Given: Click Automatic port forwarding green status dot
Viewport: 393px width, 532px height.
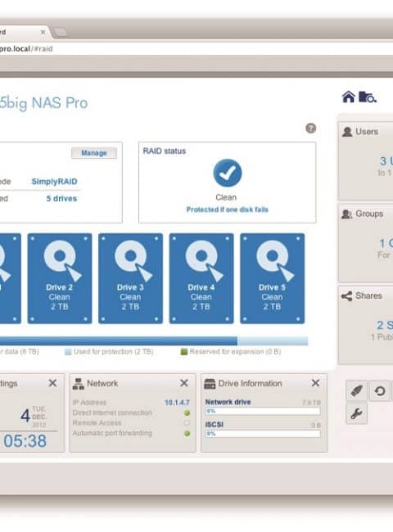Looking at the screenshot, I should pyautogui.click(x=187, y=433).
